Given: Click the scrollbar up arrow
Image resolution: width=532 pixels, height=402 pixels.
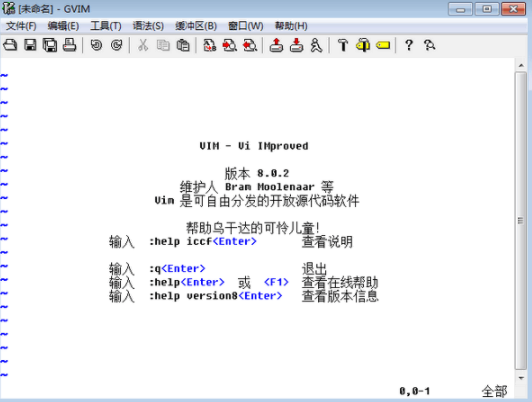Looking at the screenshot, I should [521, 65].
